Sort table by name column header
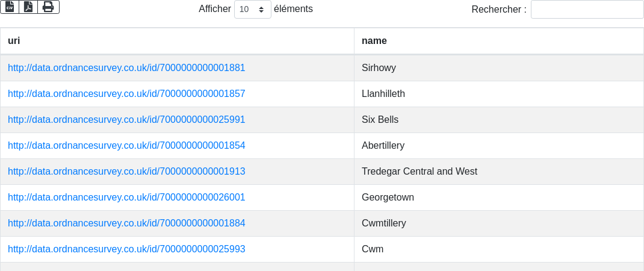 point(498,41)
